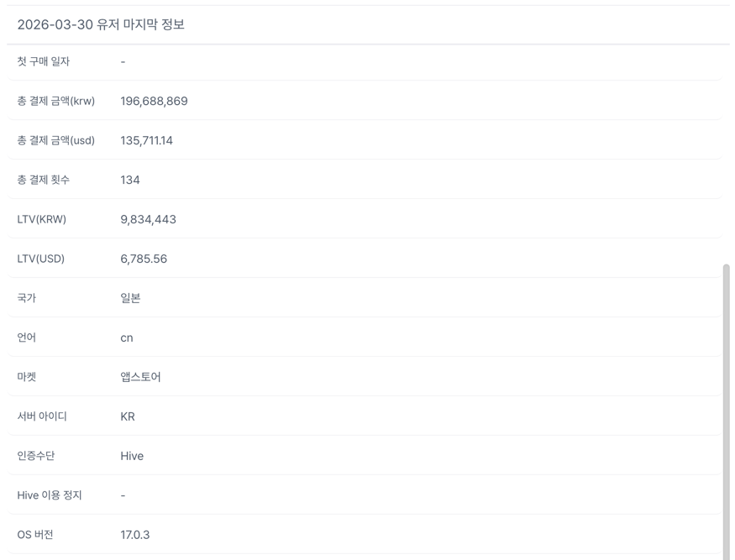Viewport: 735px width, 560px height.
Task: Click the '총 결제 횟수' row label
Action: (x=44, y=181)
